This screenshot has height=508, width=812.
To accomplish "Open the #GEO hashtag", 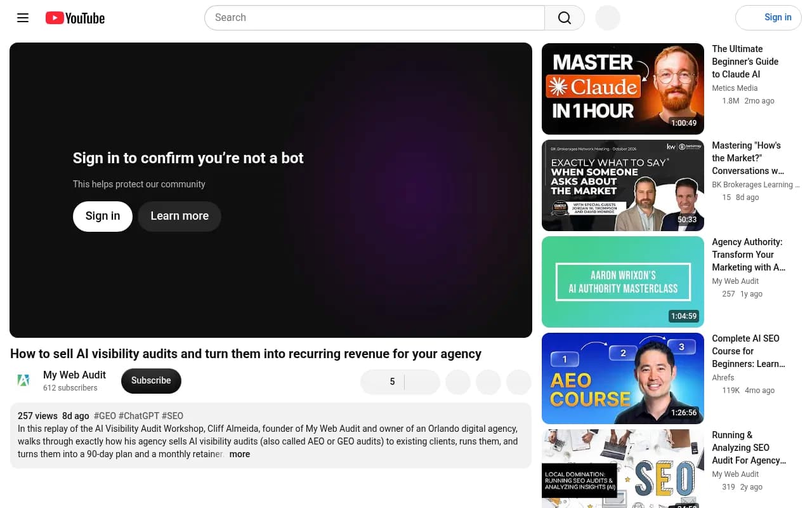I will click(x=105, y=416).
